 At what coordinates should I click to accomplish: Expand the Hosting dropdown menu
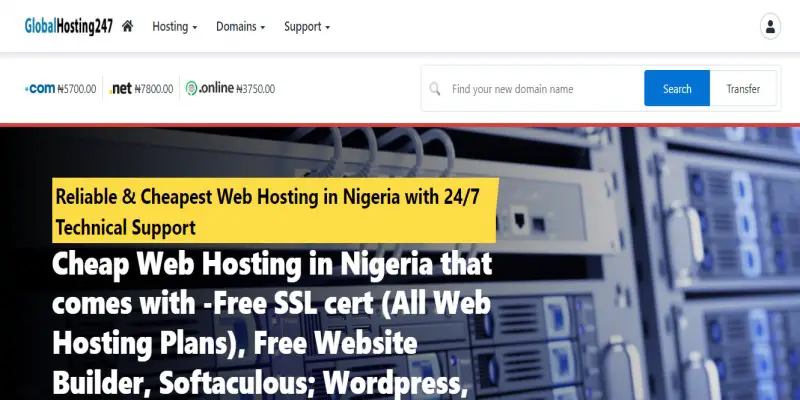[174, 27]
